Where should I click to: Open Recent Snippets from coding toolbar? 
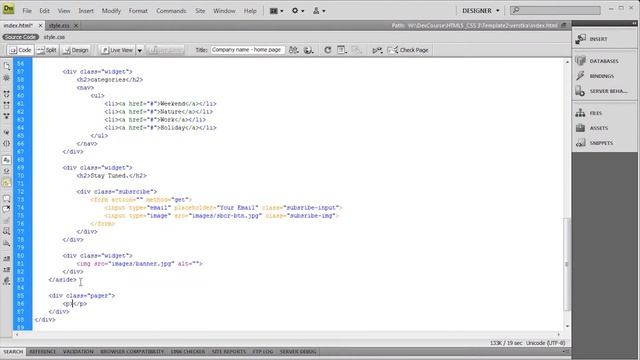point(7,231)
